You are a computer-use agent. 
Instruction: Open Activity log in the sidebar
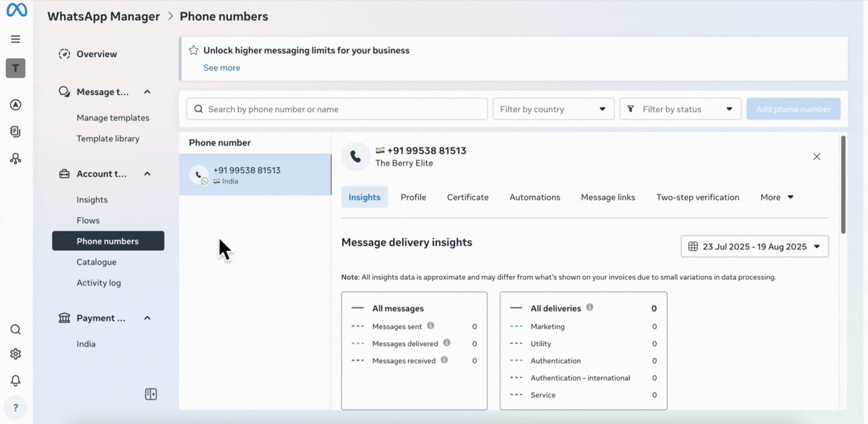pos(99,283)
